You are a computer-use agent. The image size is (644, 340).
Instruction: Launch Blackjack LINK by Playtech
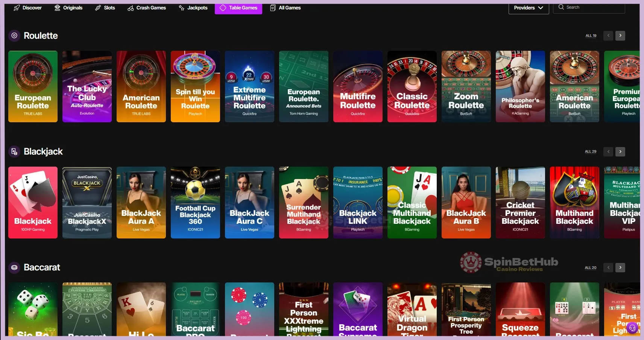pos(358,202)
